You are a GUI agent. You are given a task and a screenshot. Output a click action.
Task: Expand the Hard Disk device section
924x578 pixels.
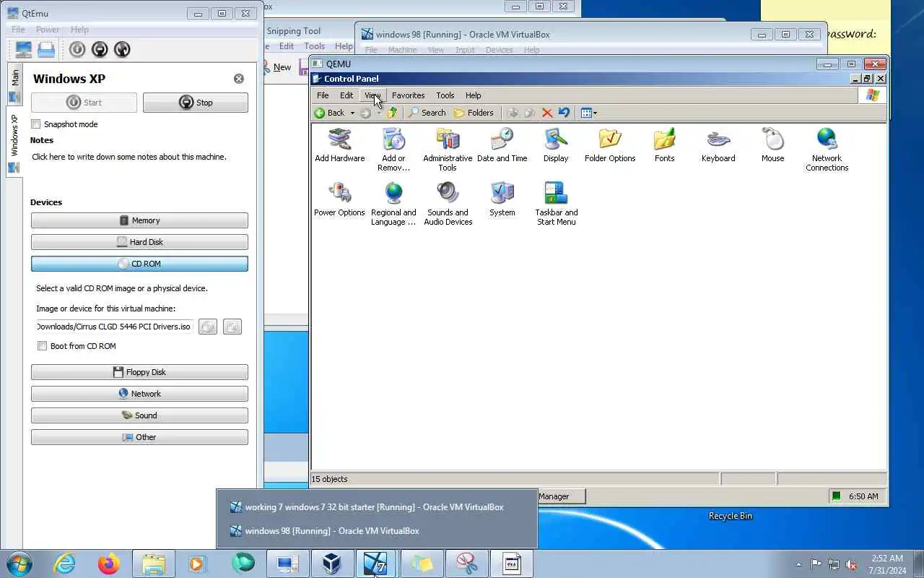[x=139, y=242]
